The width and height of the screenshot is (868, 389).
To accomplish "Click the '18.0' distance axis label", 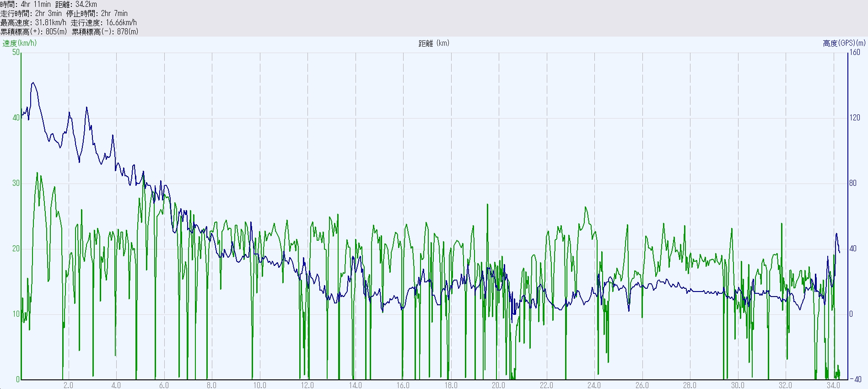I will [451, 385].
